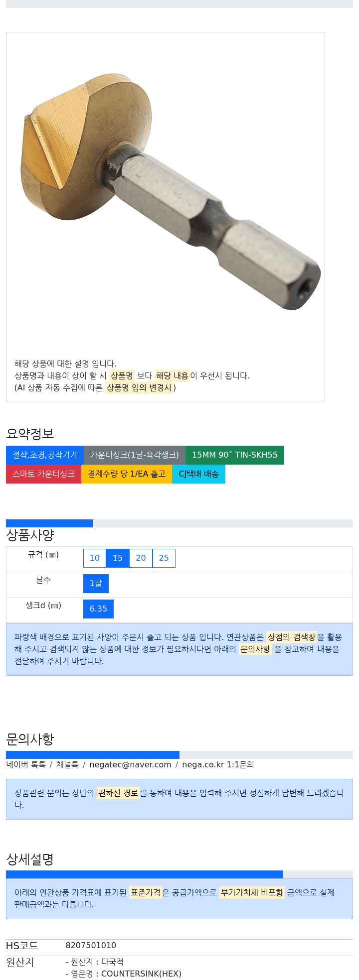
Task: Choose the 20 mm size option
Action: coord(141,558)
